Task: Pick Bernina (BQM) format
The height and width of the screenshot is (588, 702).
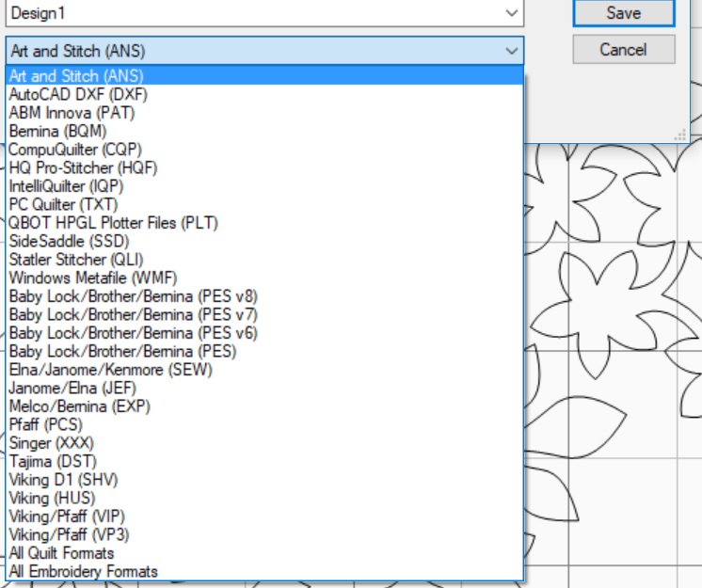Action: [x=264, y=131]
